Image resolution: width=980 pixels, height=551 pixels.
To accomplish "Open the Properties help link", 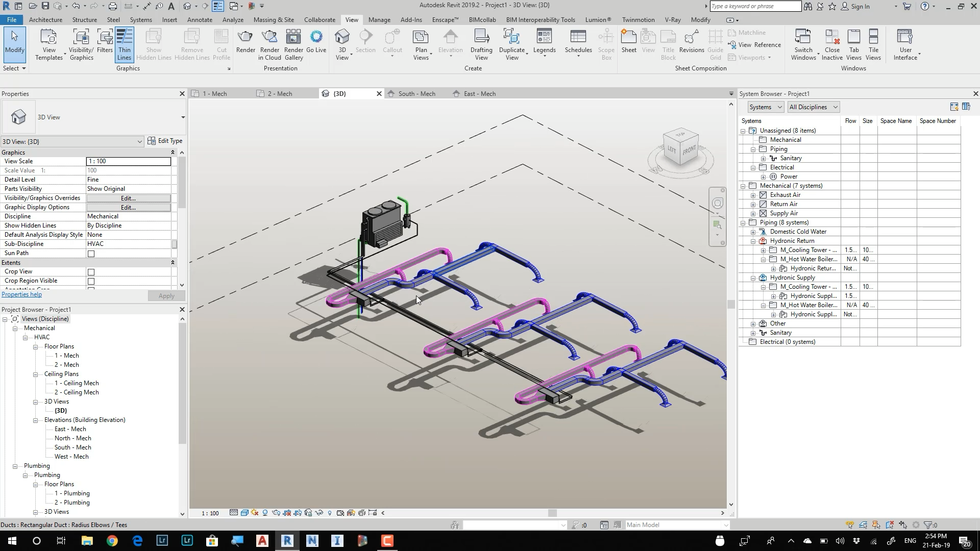I will (21, 294).
